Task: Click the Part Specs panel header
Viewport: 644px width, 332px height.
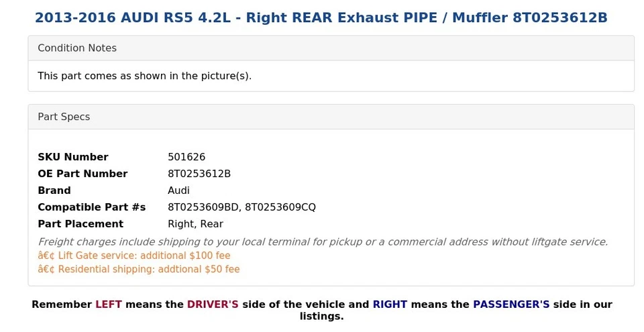Action: pos(64,117)
